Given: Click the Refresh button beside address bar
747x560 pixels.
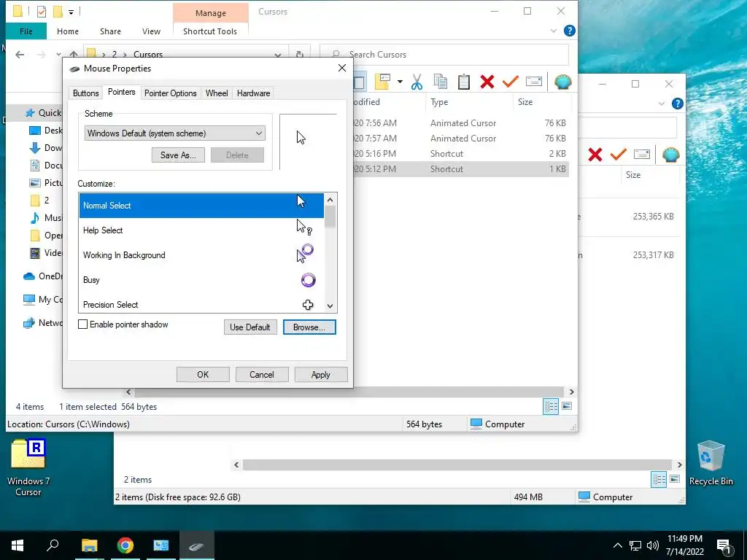Looking at the screenshot, I should pyautogui.click(x=300, y=55).
